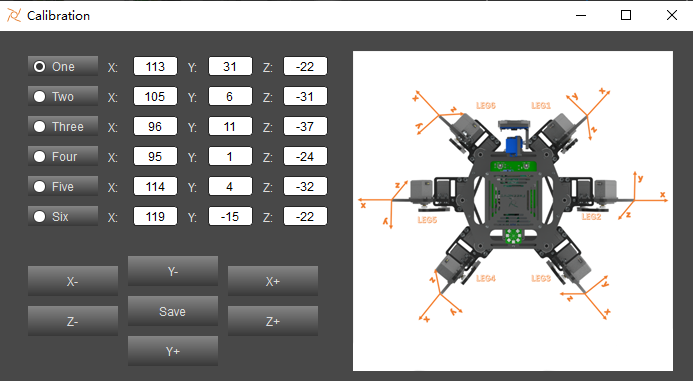Decrease Y with the Y- button
This screenshot has height=381, width=693.
click(173, 271)
